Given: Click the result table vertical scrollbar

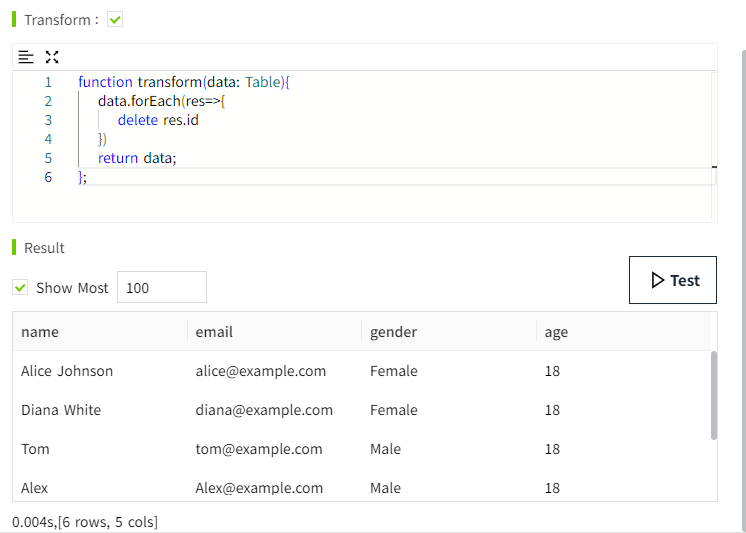Looking at the screenshot, I should click(x=713, y=395).
